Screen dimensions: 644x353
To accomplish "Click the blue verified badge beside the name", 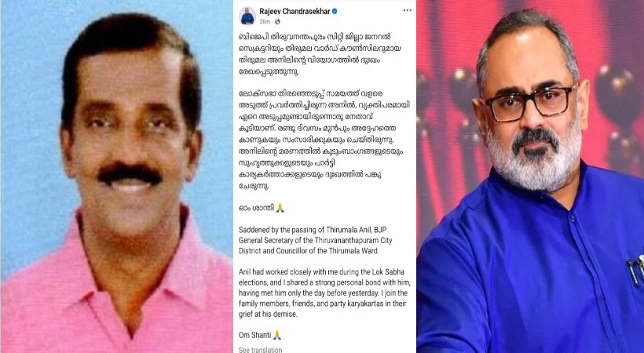I will pos(335,12).
